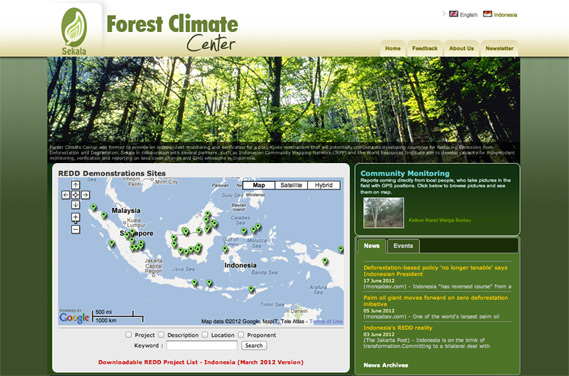
Task: Switch map view to Satellite mode
Action: point(291,185)
